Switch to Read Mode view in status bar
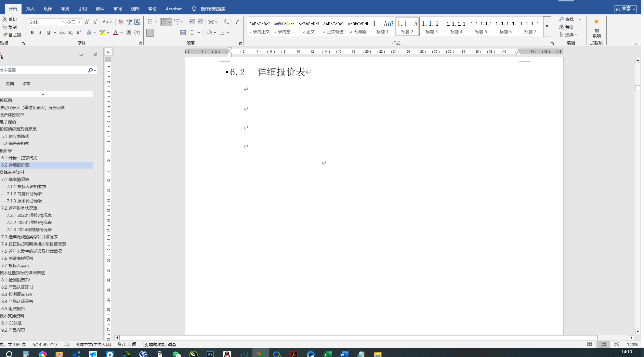 point(590,344)
